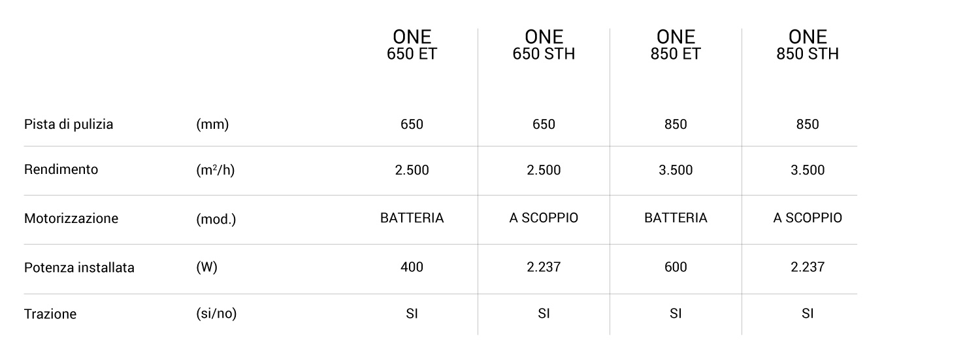Viewport: 980px width, 342px height.
Task: Select the 400 power value cell
Action: click(412, 267)
